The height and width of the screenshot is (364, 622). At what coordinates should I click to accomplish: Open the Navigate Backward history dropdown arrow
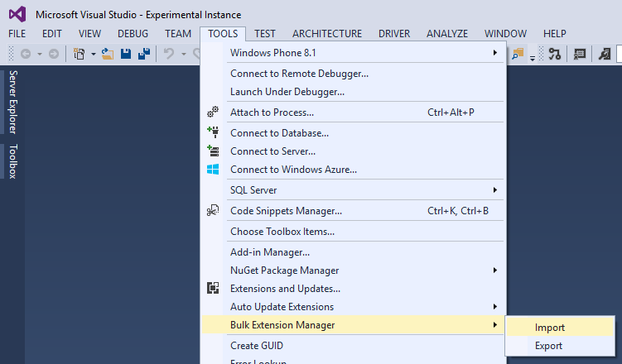39,54
